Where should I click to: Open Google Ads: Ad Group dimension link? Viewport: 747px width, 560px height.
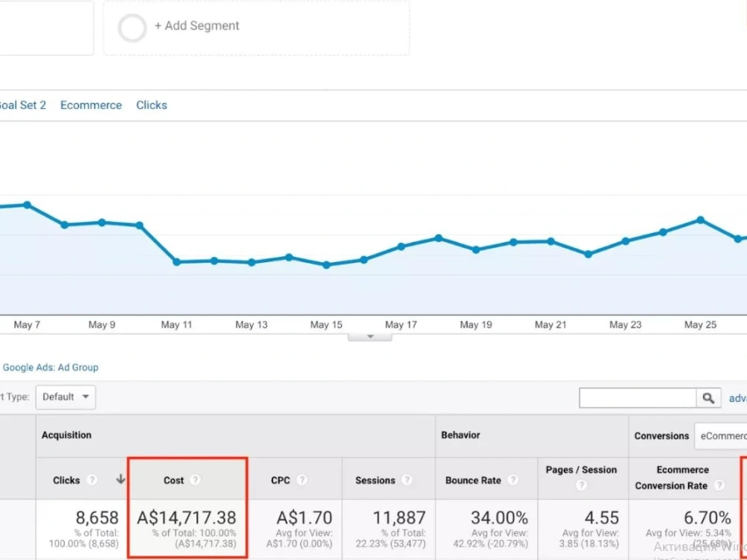coord(51,367)
